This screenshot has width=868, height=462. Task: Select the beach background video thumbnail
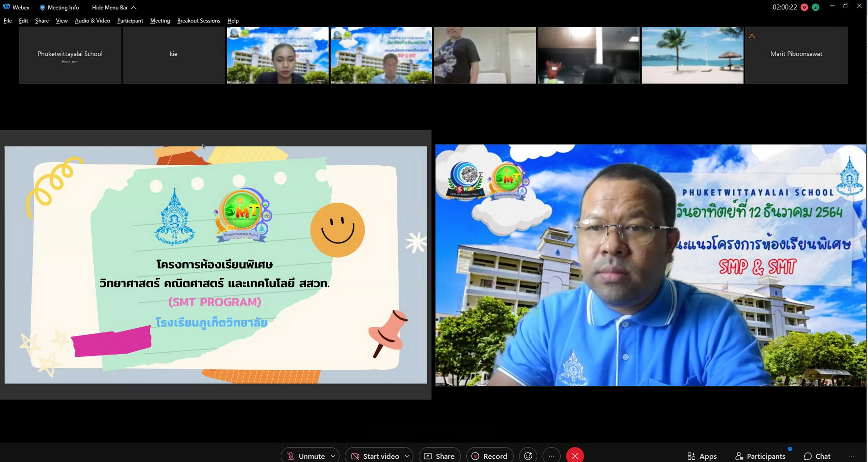pyautogui.click(x=693, y=55)
